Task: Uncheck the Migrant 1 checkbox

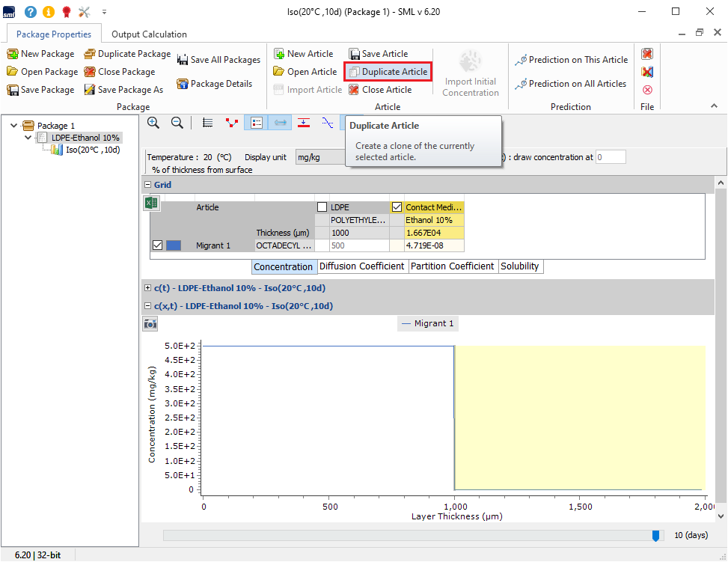Action: 157,245
